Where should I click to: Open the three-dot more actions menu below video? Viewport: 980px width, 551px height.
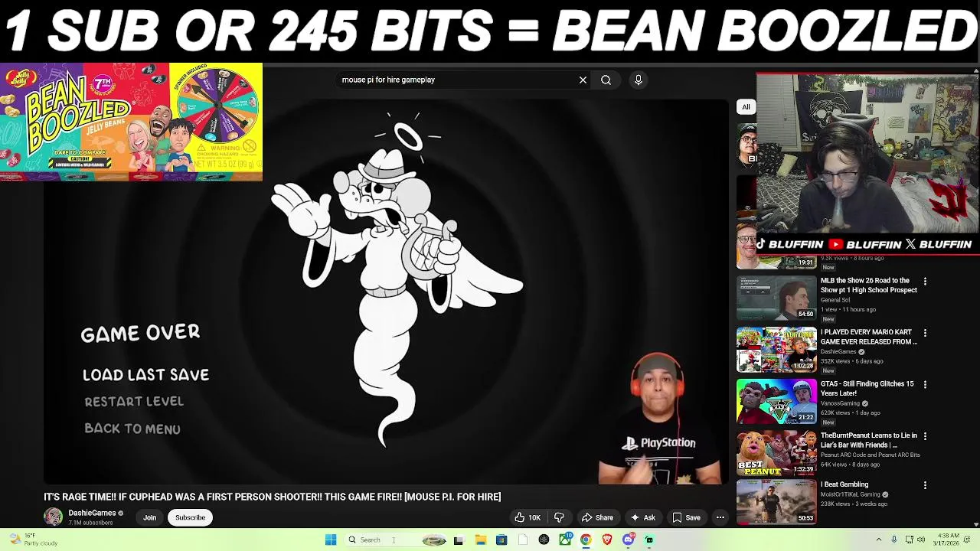click(720, 518)
